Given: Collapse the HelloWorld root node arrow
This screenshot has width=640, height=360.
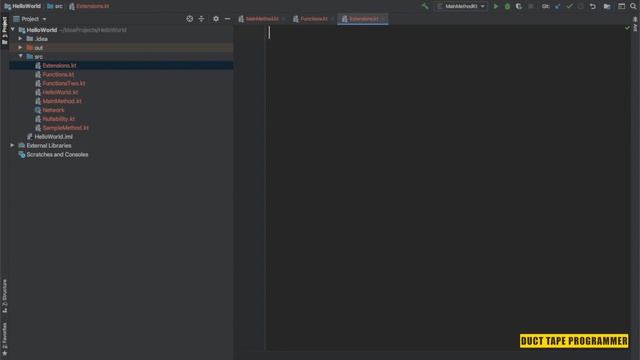Looking at the screenshot, I should [13, 30].
